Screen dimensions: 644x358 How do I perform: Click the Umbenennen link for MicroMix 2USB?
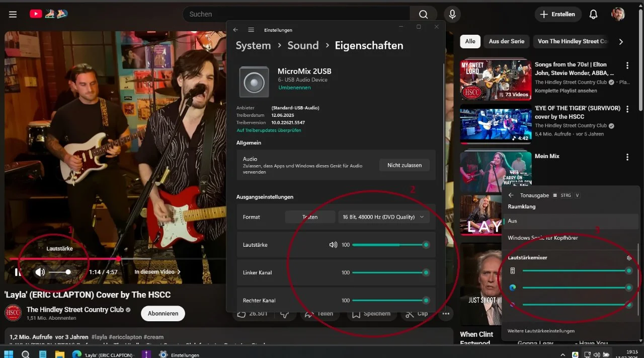pos(294,88)
